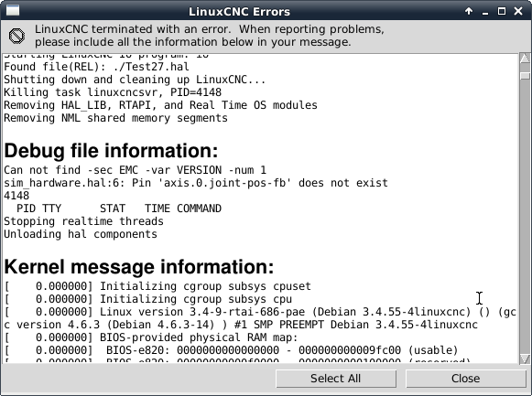Click 'Removing HAL_LIB, RTAPI' line
This screenshot has width=532, height=396.
[x=160, y=105]
